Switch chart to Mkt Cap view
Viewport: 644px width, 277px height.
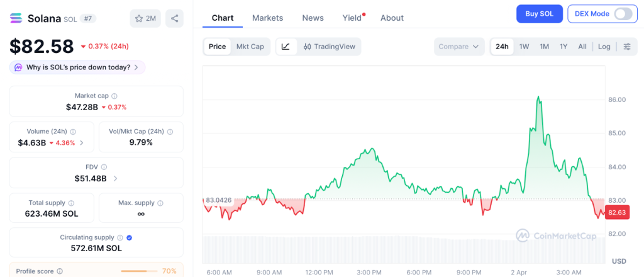tap(250, 47)
